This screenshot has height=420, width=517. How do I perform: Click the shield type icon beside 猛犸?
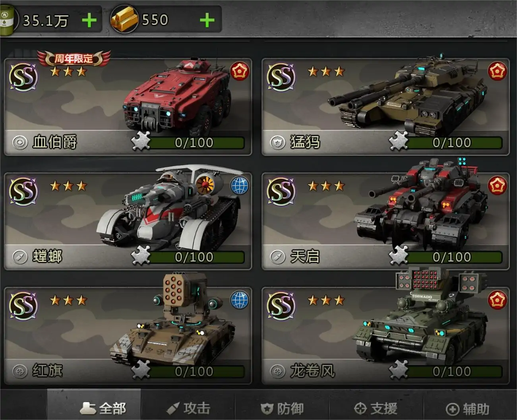pyautogui.click(x=278, y=142)
